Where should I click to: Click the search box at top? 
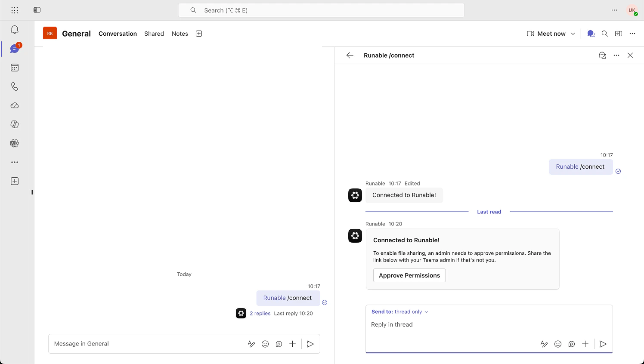(321, 10)
